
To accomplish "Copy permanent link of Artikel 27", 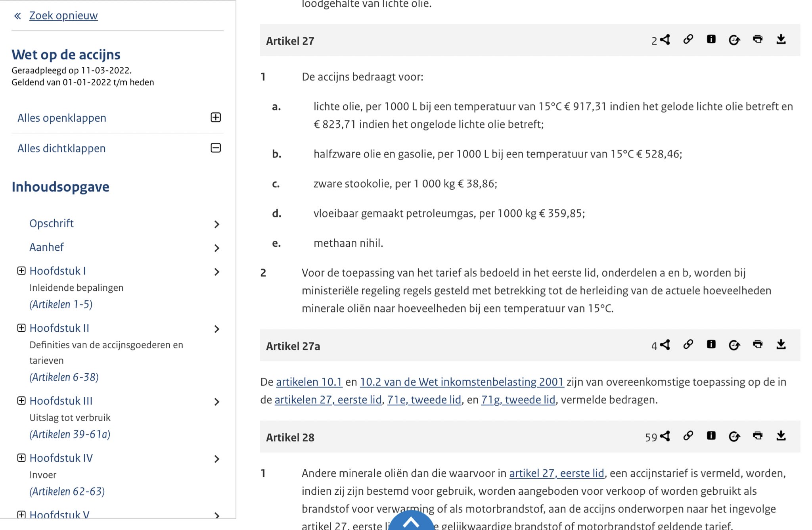I will [x=688, y=39].
